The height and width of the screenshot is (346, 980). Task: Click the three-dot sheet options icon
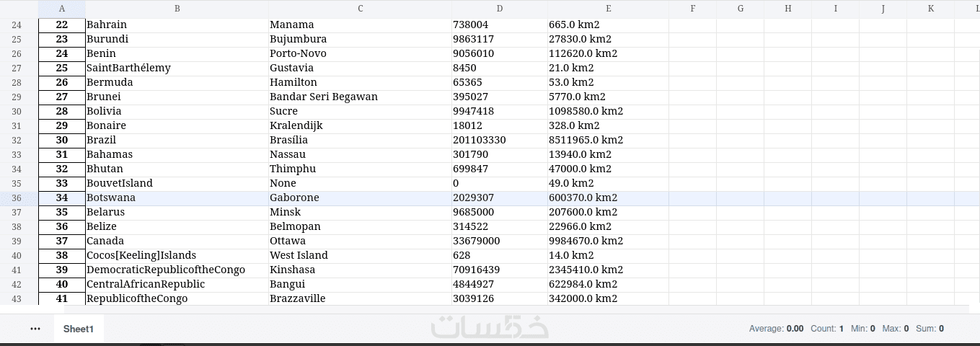[35, 329]
